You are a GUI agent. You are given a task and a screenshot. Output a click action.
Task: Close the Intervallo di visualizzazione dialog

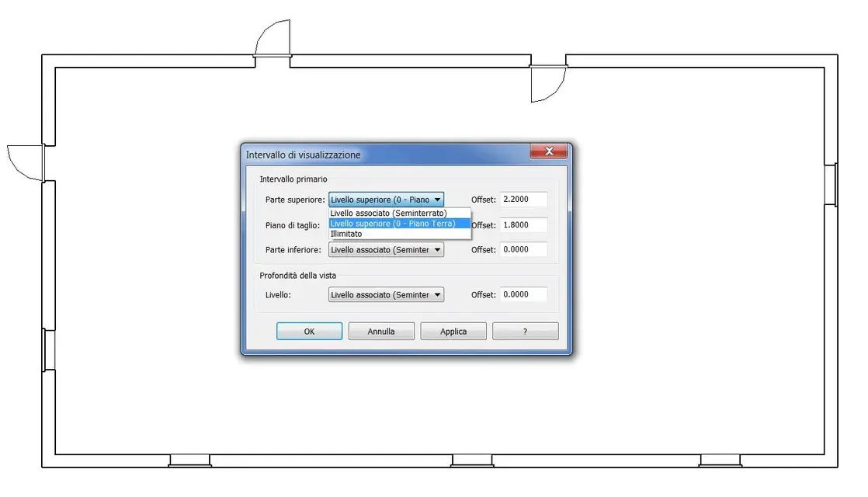[548, 151]
